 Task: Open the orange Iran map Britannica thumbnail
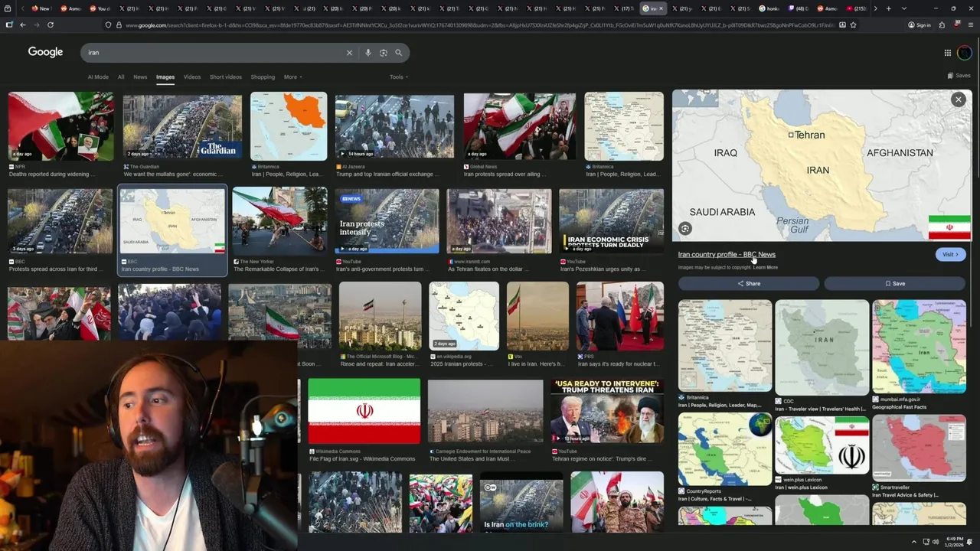pos(289,126)
